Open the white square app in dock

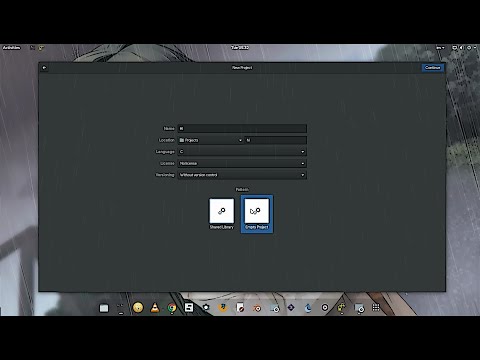(x=189, y=307)
